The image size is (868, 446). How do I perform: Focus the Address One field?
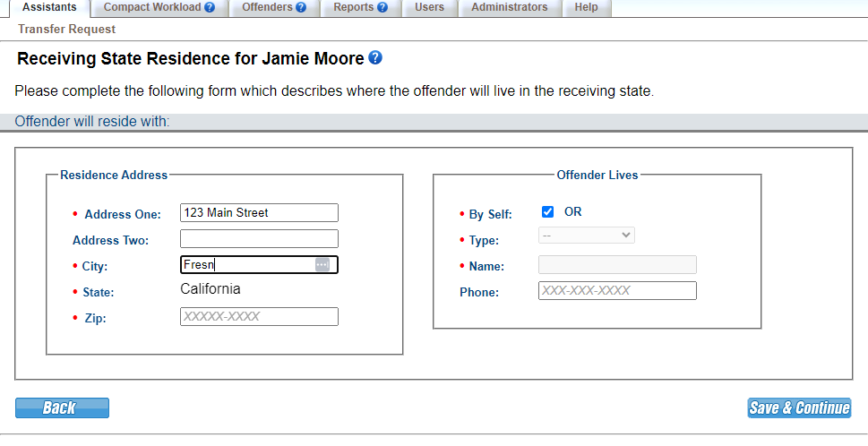click(x=259, y=213)
